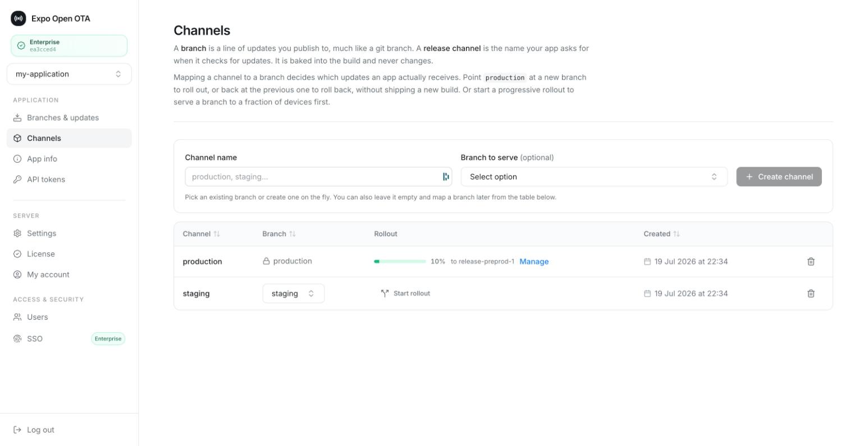Image resolution: width=868 pixels, height=446 pixels.
Task: Click the Log out arrow icon
Action: 17,430
